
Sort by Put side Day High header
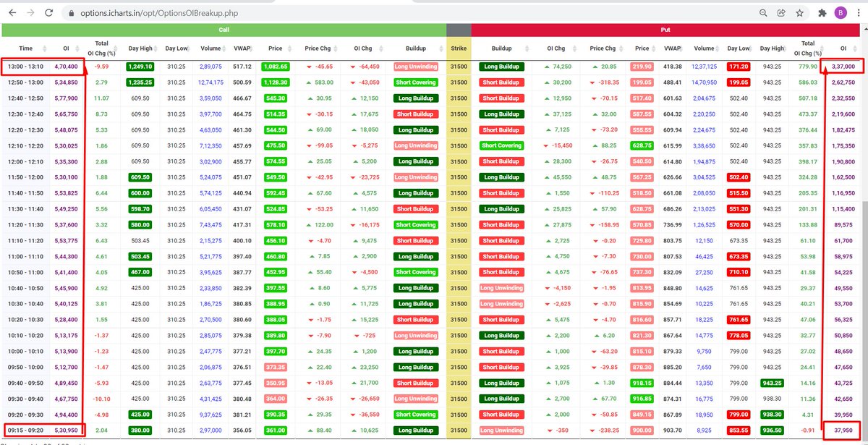pyautogui.click(x=772, y=48)
